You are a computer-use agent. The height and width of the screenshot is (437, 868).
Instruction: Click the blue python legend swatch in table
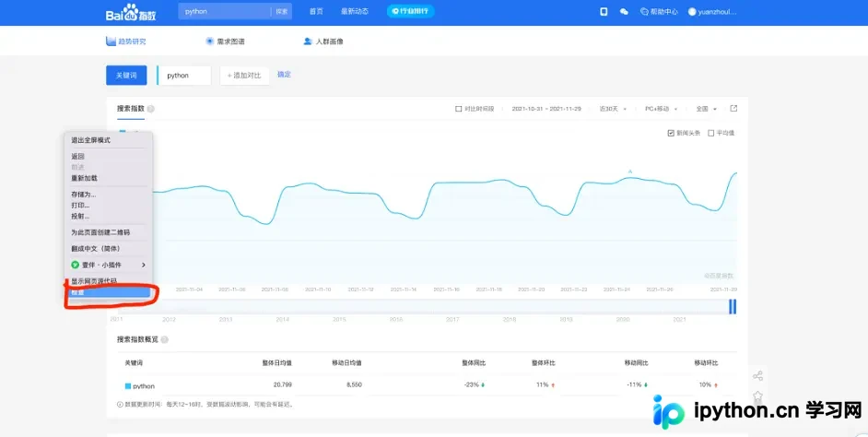click(128, 386)
